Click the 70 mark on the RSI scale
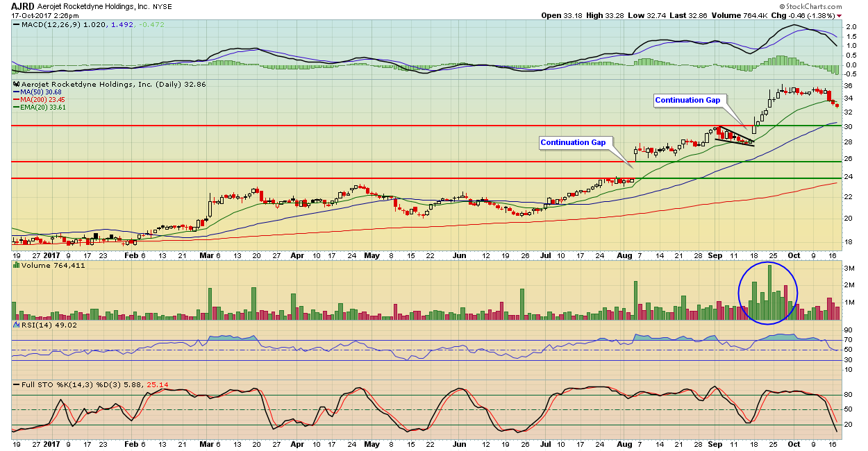 coord(849,340)
